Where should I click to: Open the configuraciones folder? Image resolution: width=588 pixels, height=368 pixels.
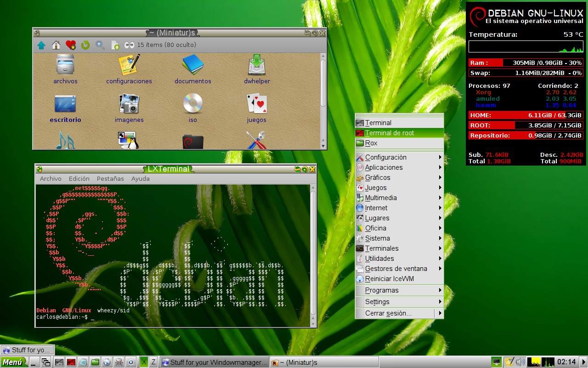[x=129, y=69]
